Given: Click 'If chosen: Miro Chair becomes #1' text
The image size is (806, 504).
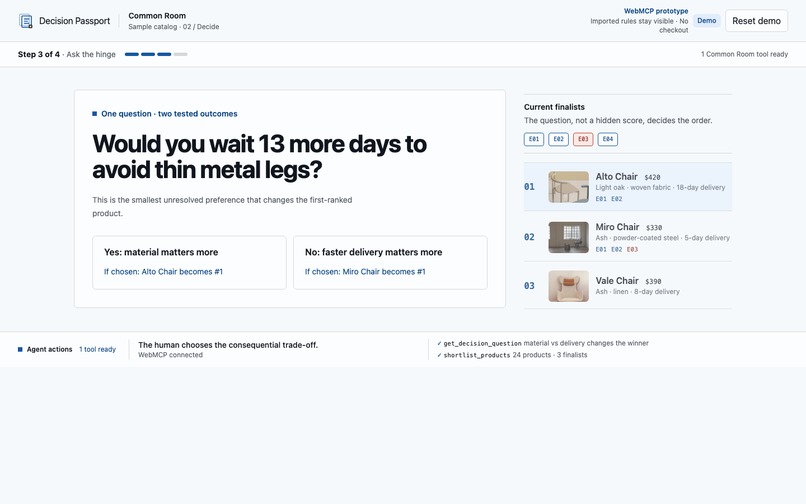Looking at the screenshot, I should [x=365, y=272].
